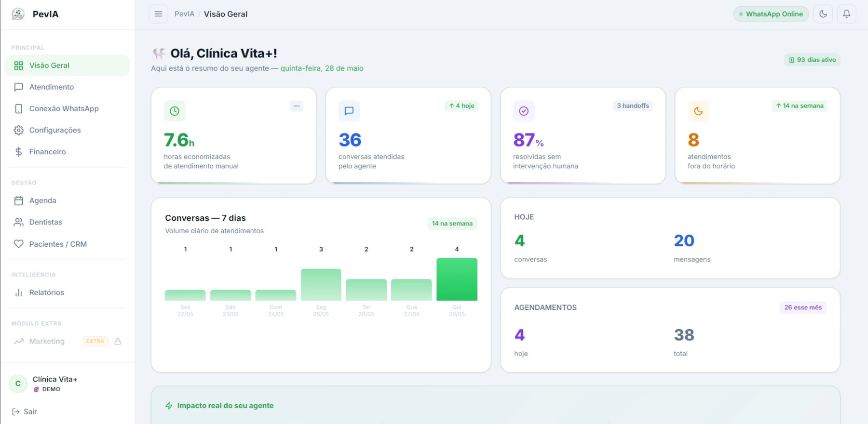Select the Sáb 23/05 bar in chart
This screenshot has width=868, height=424.
point(231,295)
